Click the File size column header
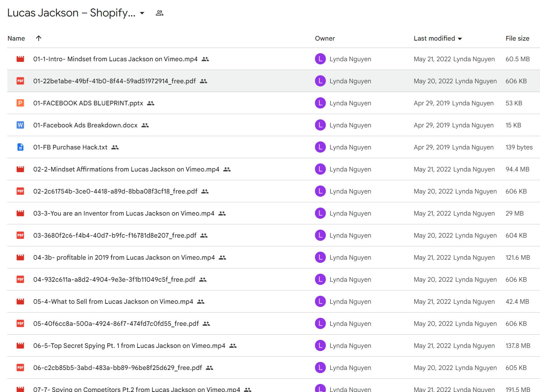 coord(517,38)
